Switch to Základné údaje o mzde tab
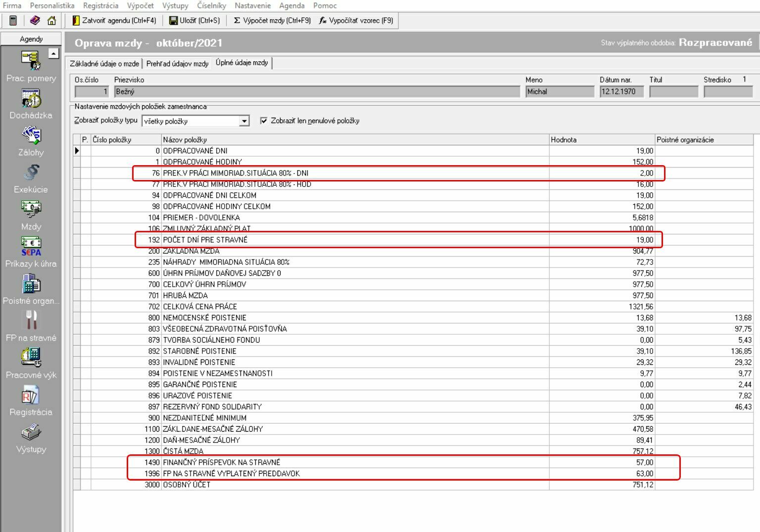This screenshot has height=532, width=760. (104, 63)
